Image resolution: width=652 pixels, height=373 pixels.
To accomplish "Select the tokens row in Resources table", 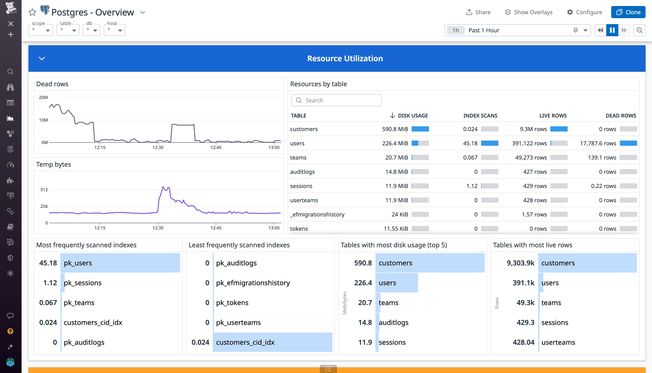I will 464,228.
